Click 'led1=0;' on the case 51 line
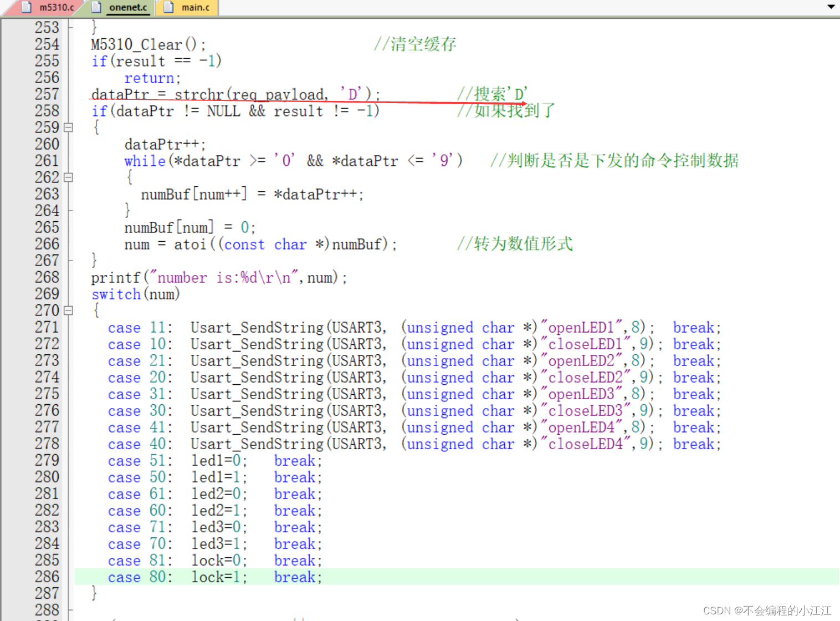 click(x=219, y=461)
